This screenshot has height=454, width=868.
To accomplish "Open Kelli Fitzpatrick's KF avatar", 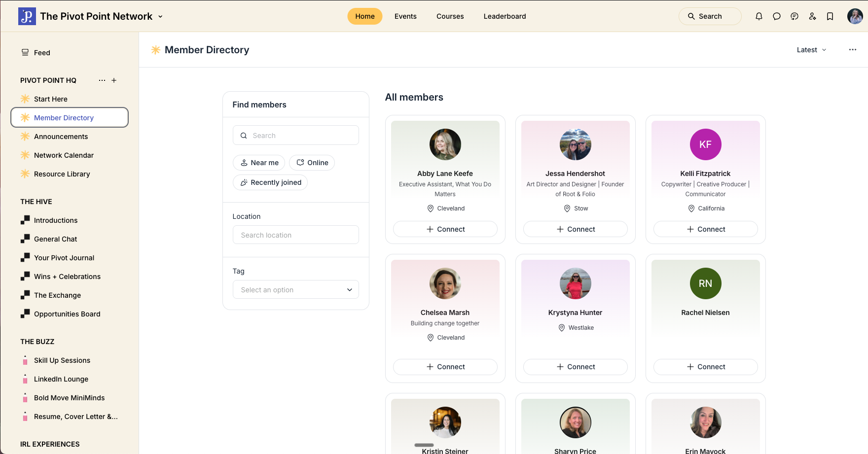I will (706, 144).
